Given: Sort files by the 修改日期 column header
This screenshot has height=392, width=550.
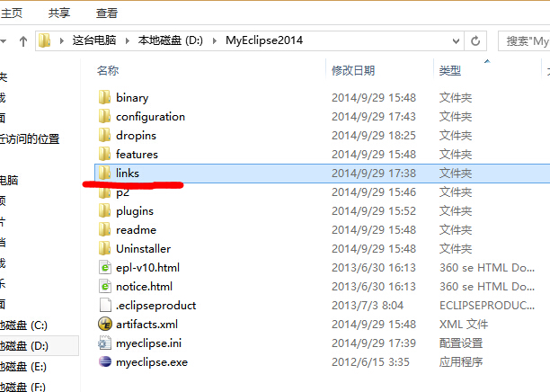Looking at the screenshot, I should point(353,70).
